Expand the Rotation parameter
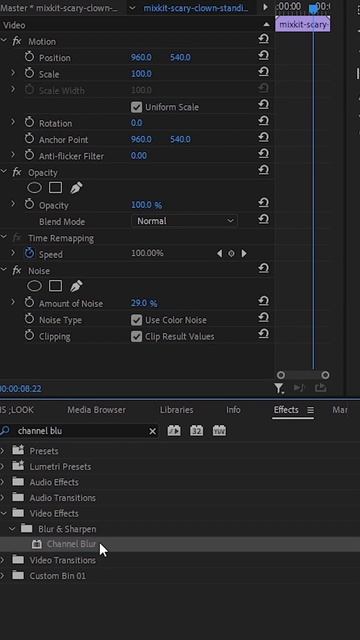 coord(13,122)
